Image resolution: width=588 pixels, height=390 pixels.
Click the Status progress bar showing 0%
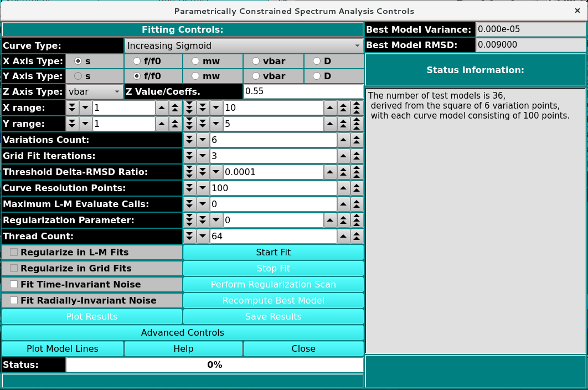tap(214, 365)
